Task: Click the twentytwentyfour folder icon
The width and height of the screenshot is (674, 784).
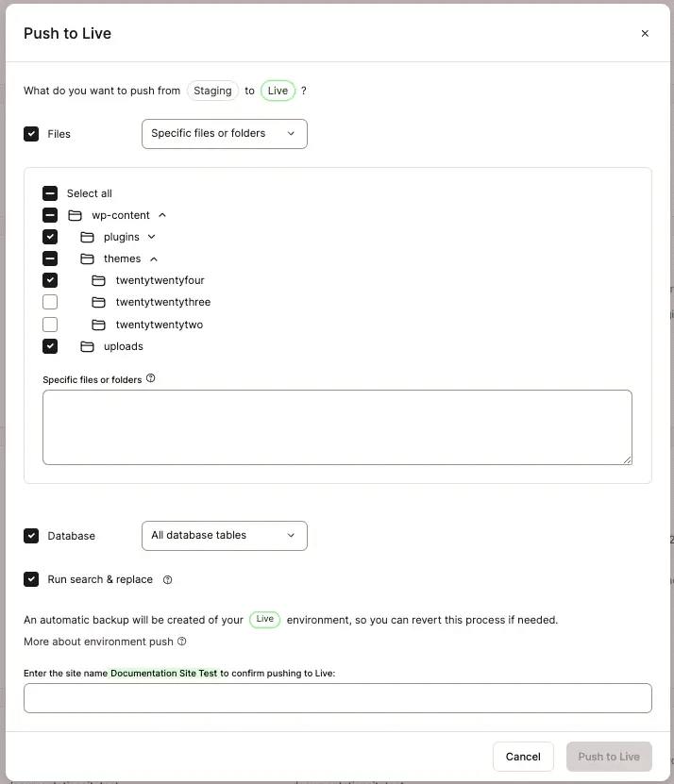Action: click(x=98, y=280)
